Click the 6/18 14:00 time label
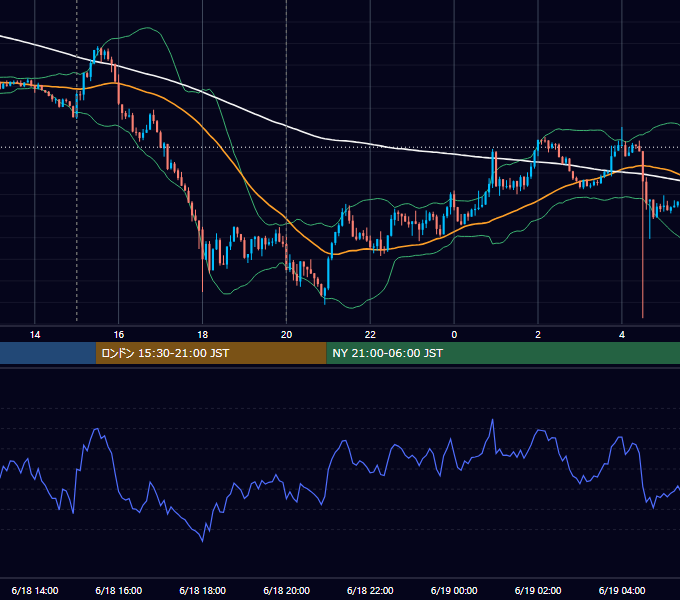This screenshot has height=600, width=680. (x=35, y=590)
